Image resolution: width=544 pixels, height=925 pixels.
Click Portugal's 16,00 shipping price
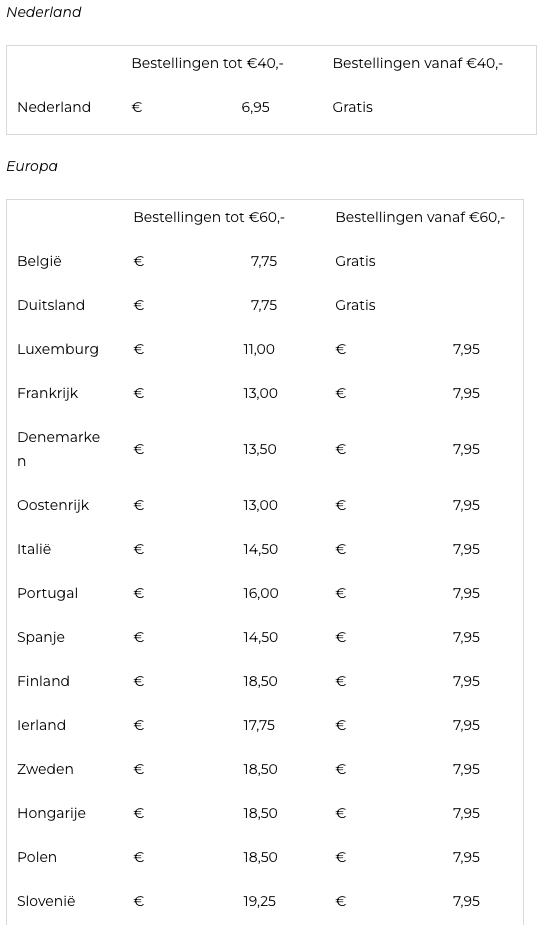coord(261,593)
